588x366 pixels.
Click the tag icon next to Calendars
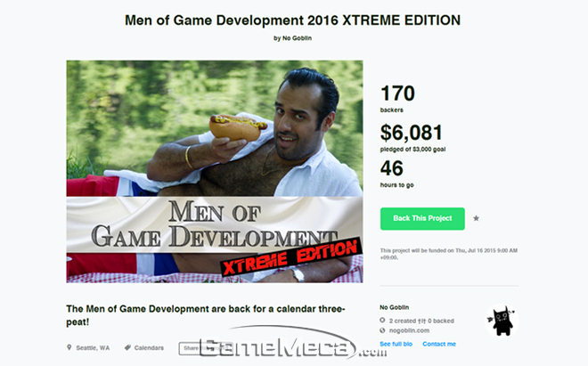pyautogui.click(x=127, y=347)
